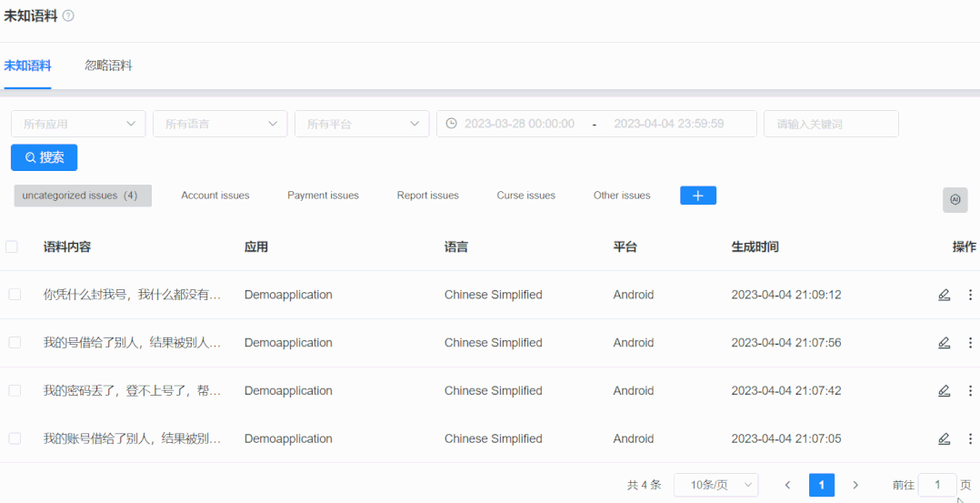
Task: Switch to the 忽略语料 tab
Action: click(108, 65)
